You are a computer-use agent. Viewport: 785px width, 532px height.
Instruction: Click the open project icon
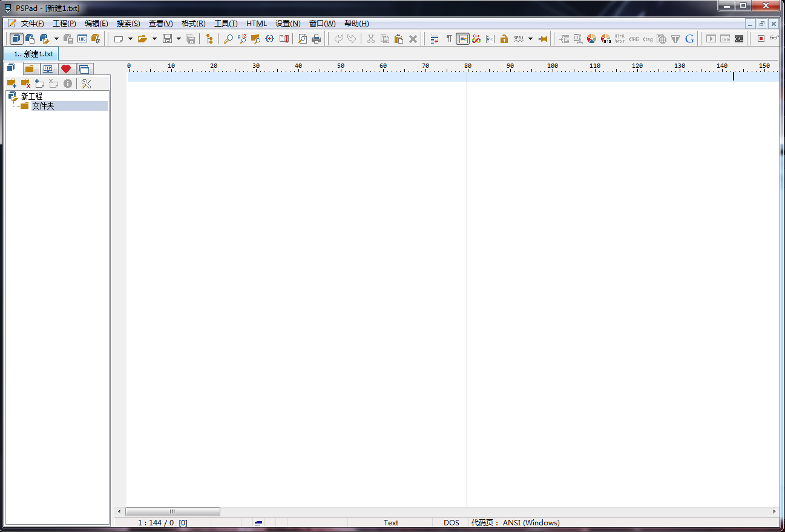[x=44, y=39]
